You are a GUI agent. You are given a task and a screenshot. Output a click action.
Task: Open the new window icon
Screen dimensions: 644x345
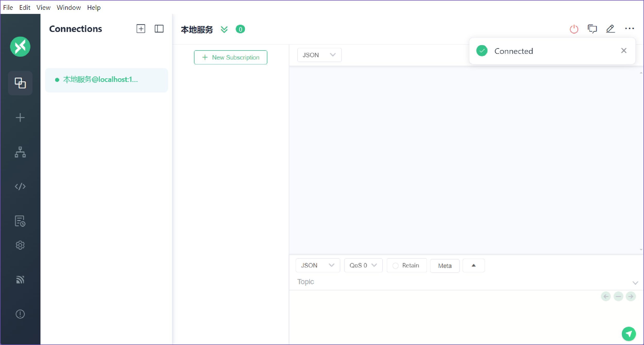pos(592,29)
